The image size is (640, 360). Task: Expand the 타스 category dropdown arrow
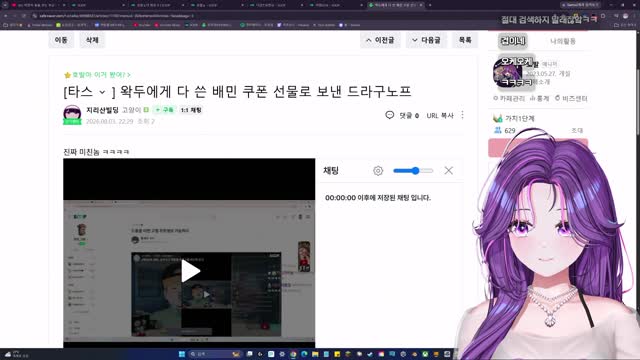(x=102, y=92)
